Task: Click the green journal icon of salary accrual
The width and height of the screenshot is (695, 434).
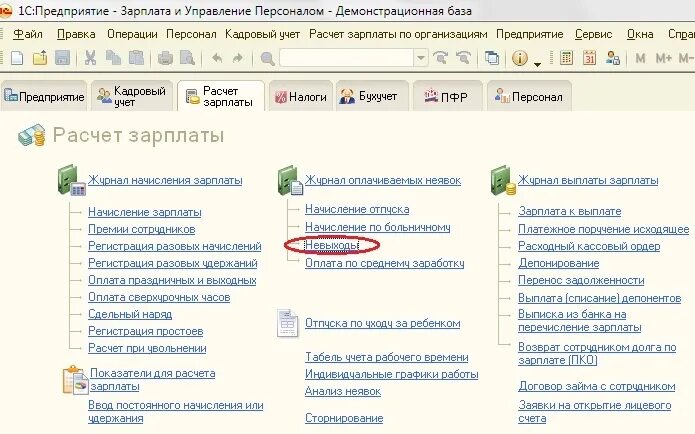Action: click(x=71, y=180)
